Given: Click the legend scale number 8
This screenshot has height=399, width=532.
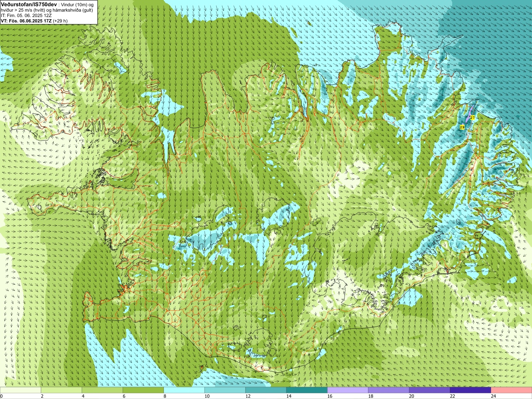Looking at the screenshot, I should (165, 396).
